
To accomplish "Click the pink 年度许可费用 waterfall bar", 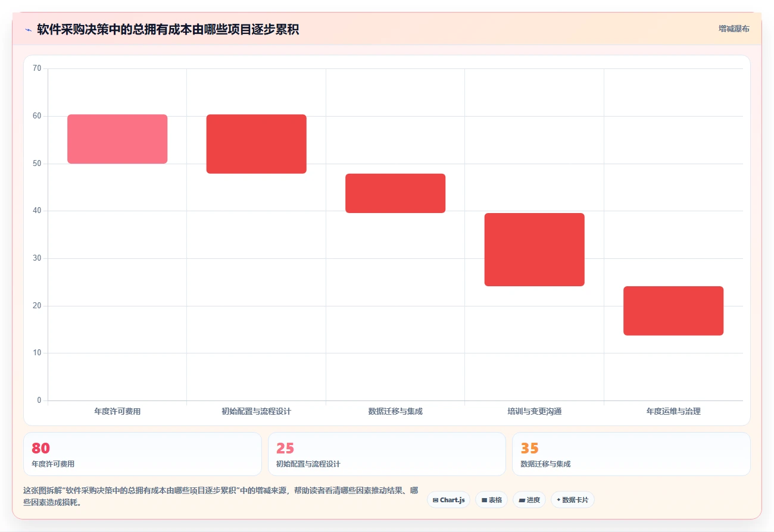I will (117, 139).
